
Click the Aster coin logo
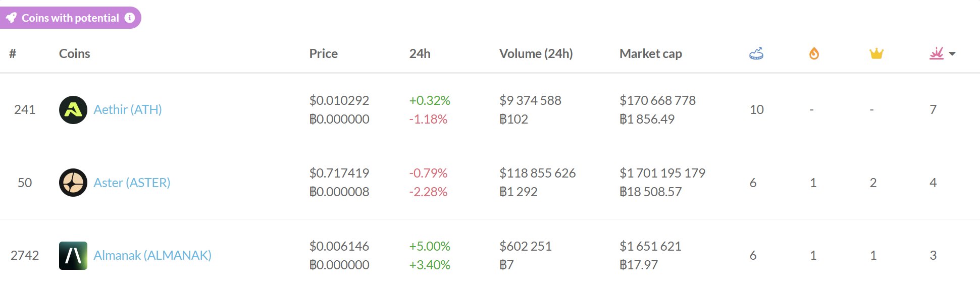point(73,183)
